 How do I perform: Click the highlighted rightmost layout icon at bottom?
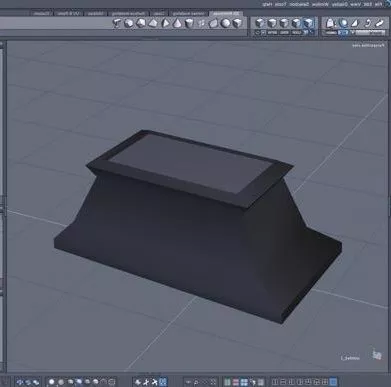tap(333, 382)
